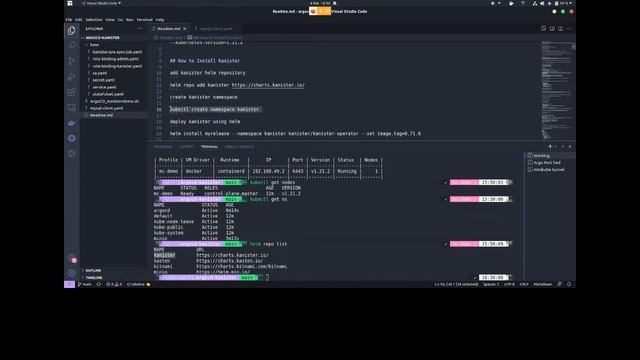Open Explorer panel More Actions ellipsis
This screenshot has height=360, width=640.
[140, 29]
